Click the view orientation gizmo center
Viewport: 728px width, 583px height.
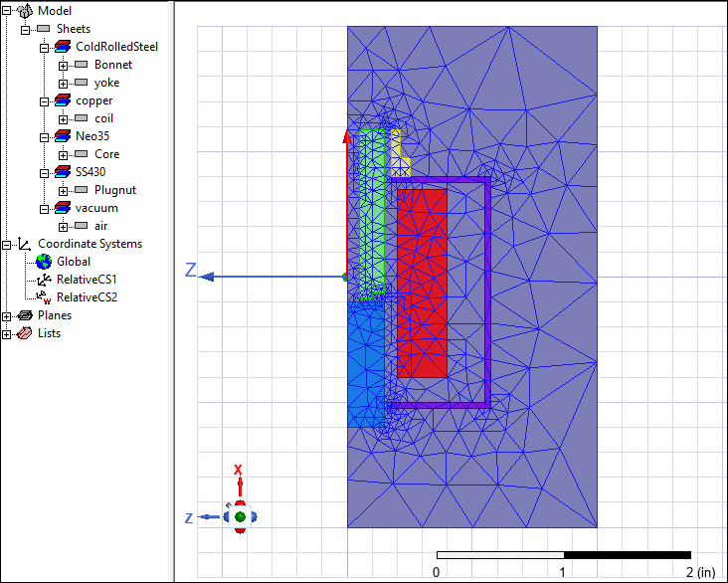[x=240, y=516]
